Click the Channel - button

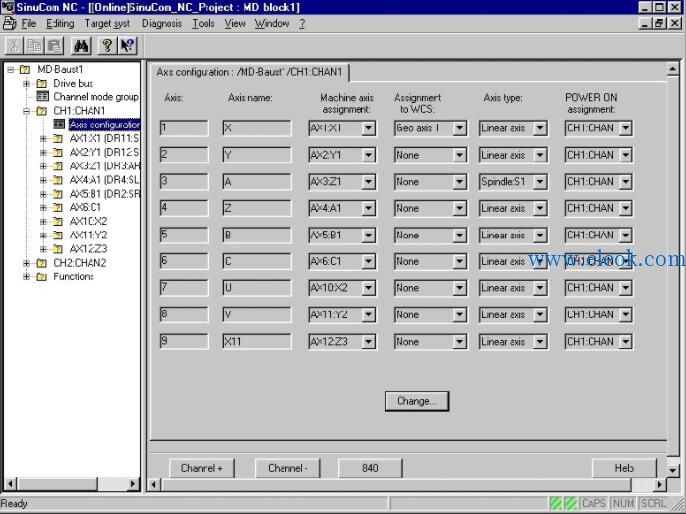287,468
